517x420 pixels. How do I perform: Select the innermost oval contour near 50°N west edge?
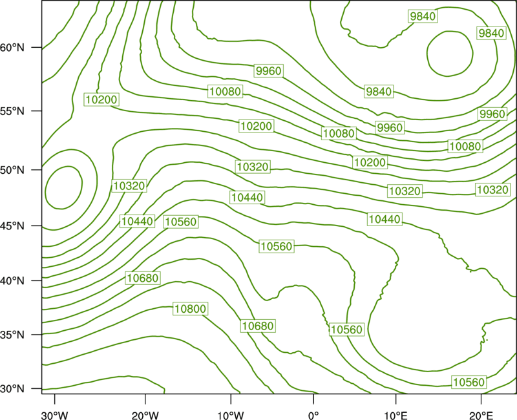point(63,187)
